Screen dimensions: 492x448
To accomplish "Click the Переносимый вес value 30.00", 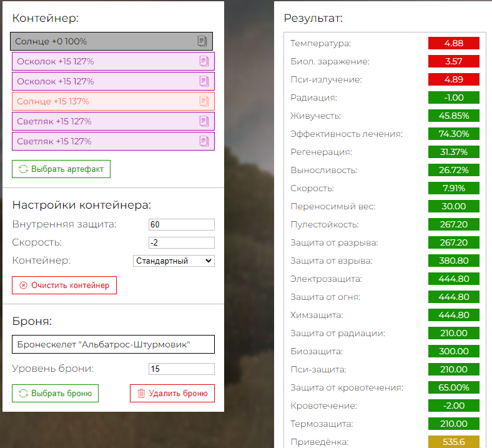I will point(454,206).
